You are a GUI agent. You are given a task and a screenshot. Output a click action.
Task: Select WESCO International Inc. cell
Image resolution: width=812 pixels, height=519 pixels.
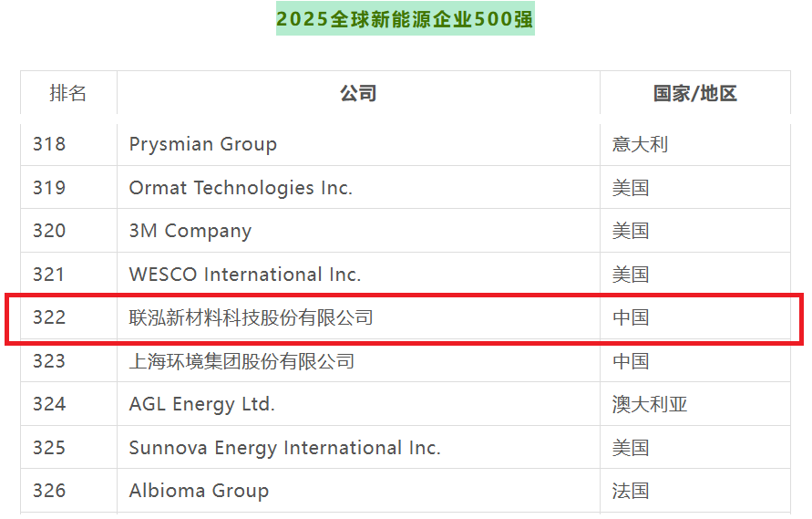245,275
